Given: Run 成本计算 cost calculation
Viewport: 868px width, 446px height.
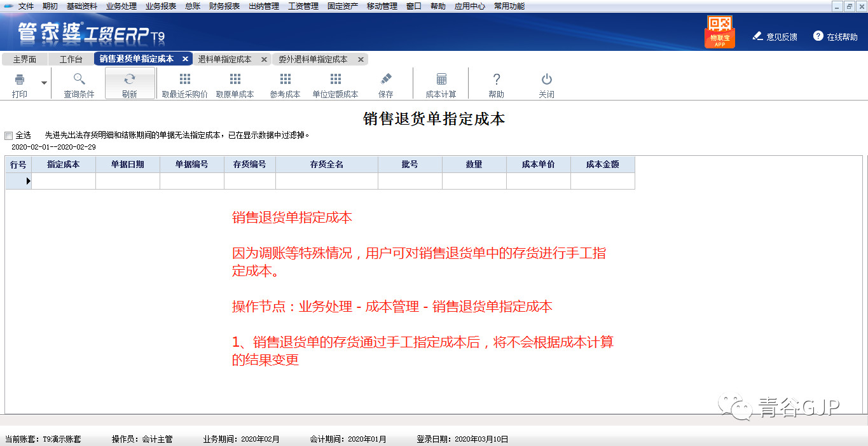Looking at the screenshot, I should [x=441, y=83].
